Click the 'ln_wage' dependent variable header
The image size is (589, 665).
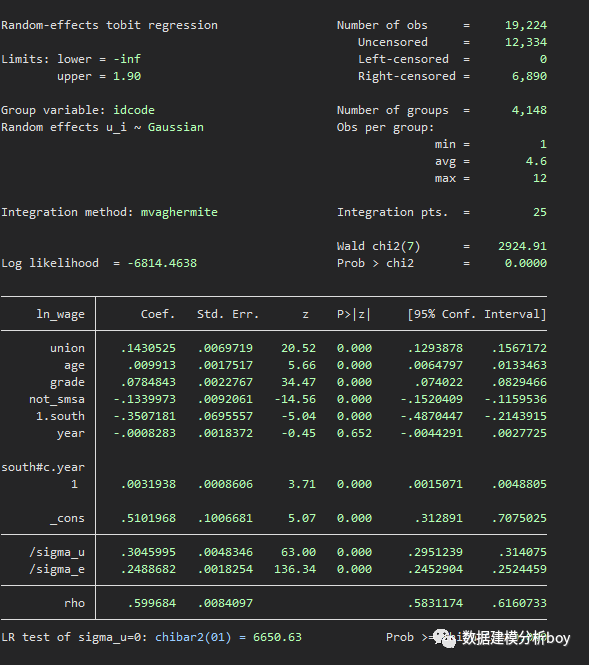60,314
